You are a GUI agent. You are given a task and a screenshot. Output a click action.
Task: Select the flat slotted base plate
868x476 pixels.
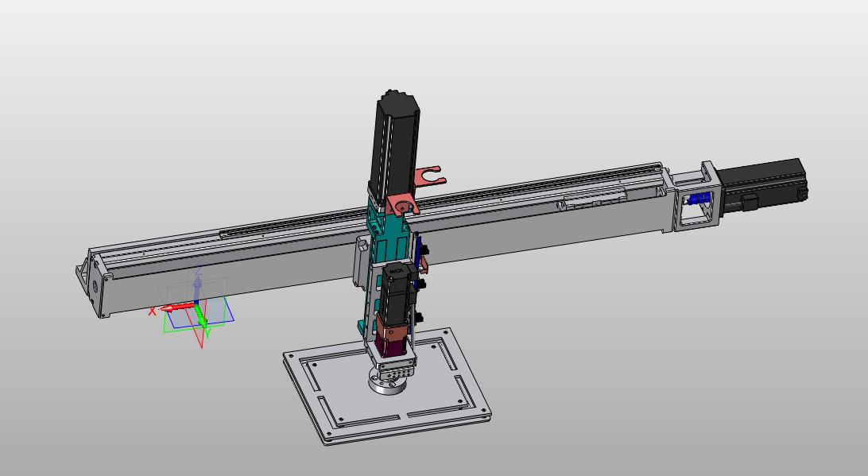click(386, 387)
